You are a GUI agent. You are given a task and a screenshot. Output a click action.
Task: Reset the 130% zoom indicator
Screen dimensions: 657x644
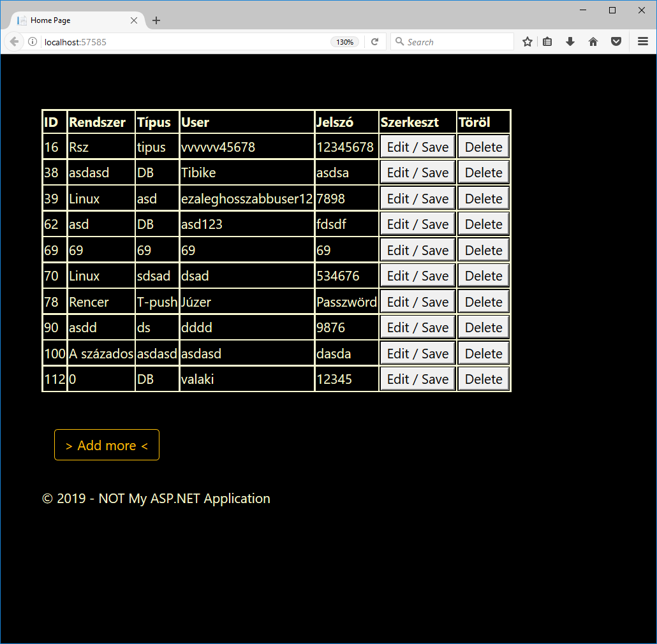(x=344, y=42)
